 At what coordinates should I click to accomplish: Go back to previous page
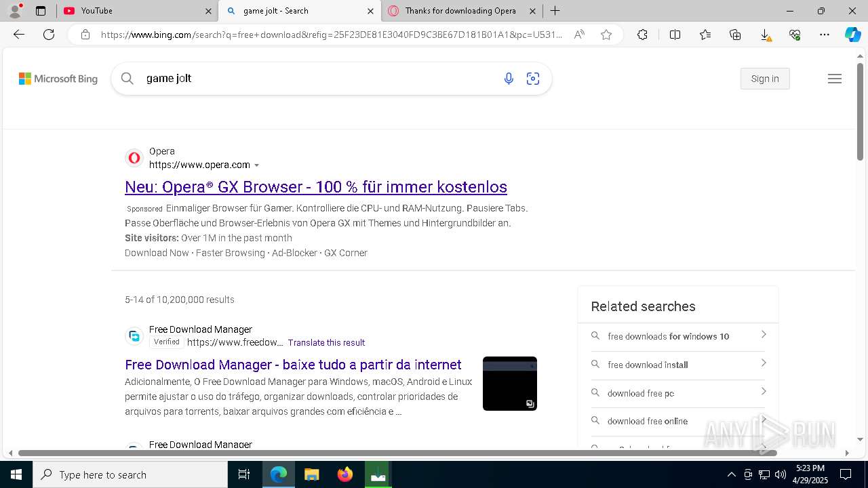[x=19, y=35]
